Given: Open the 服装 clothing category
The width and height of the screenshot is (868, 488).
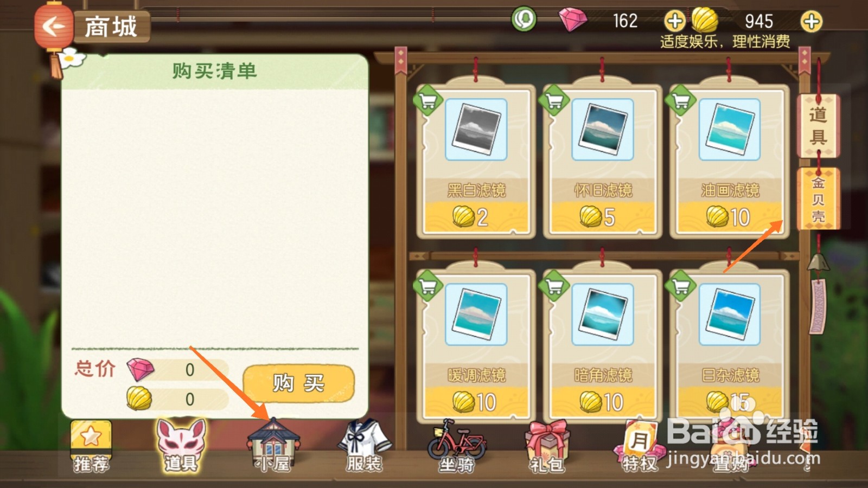Looking at the screenshot, I should coord(364,446).
